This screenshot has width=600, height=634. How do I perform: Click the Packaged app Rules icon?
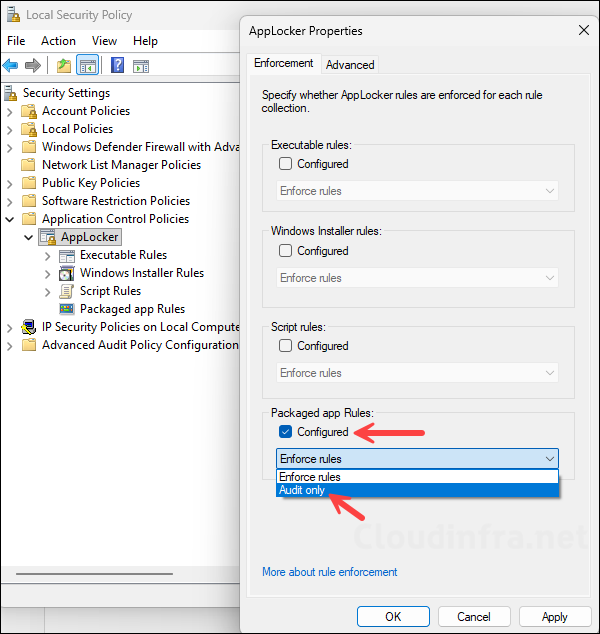(67, 309)
